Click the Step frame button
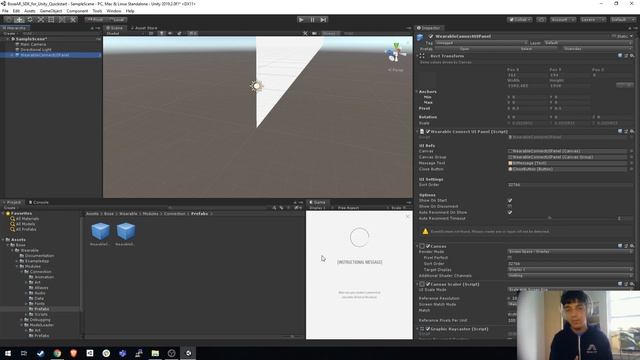 tap(323, 20)
